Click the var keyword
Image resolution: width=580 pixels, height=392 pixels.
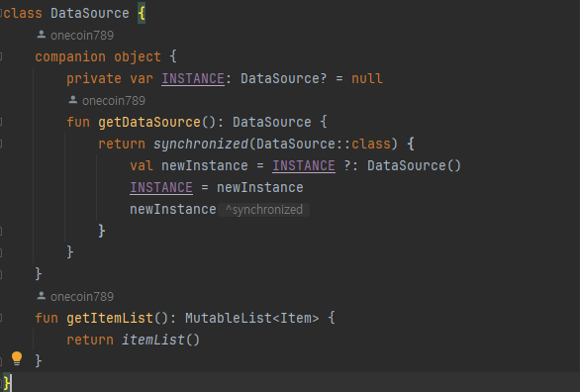tap(142, 79)
